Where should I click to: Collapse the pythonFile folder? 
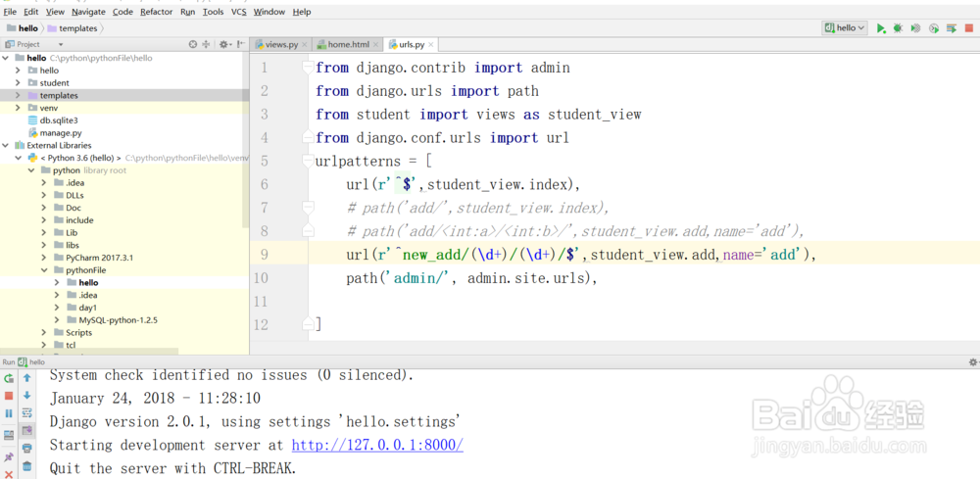pyautogui.click(x=44, y=270)
